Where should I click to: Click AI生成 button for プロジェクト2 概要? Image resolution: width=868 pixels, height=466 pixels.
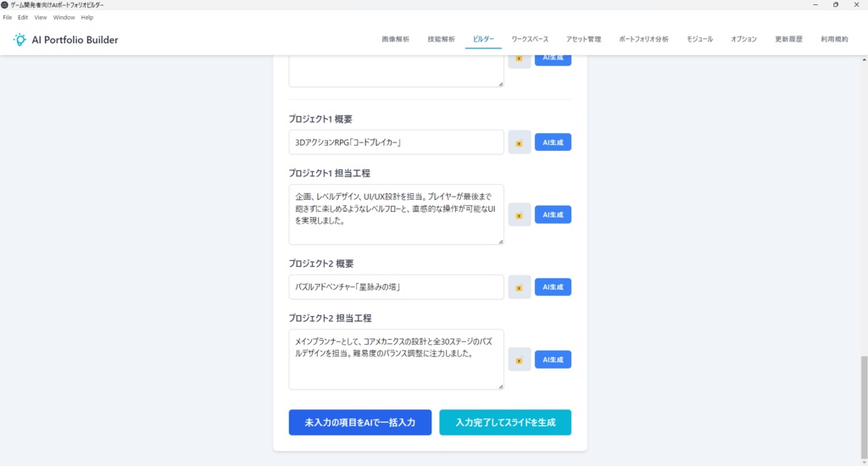pyautogui.click(x=553, y=287)
